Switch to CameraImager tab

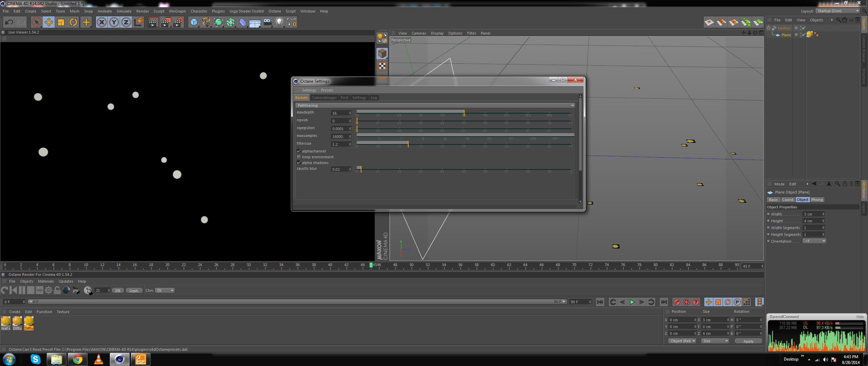pos(324,98)
